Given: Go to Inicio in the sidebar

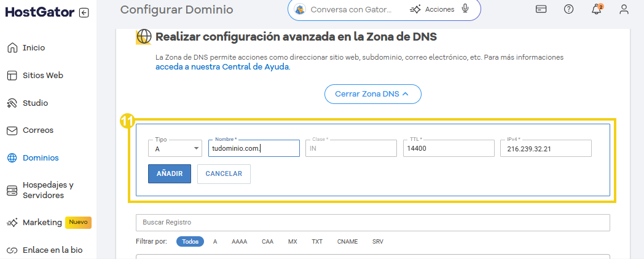Looking at the screenshot, I should pos(33,48).
